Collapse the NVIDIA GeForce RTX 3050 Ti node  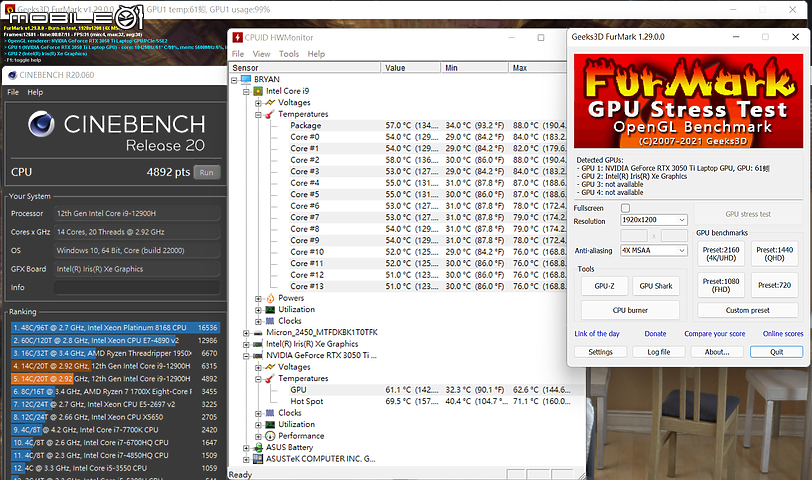[246, 356]
